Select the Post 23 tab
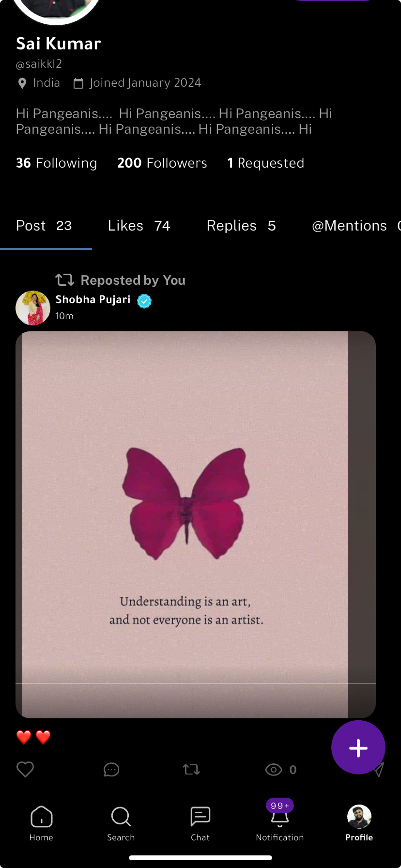The height and width of the screenshot is (868, 401). click(x=44, y=226)
